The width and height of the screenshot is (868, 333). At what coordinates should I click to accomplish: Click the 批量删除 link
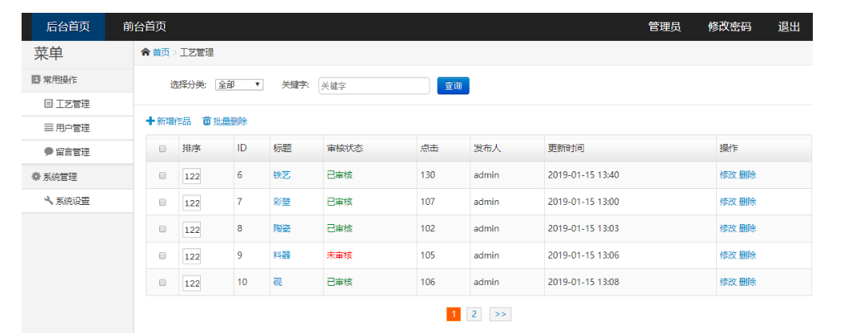coord(230,121)
